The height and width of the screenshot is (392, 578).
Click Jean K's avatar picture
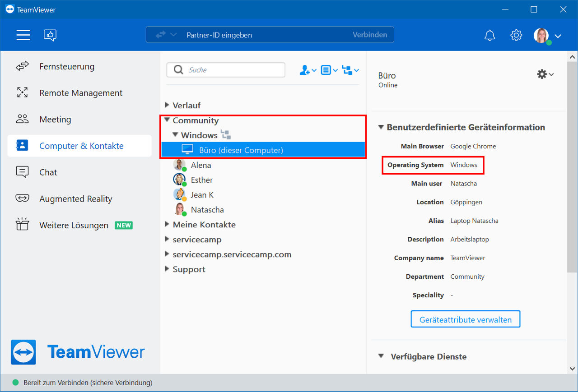pos(179,194)
